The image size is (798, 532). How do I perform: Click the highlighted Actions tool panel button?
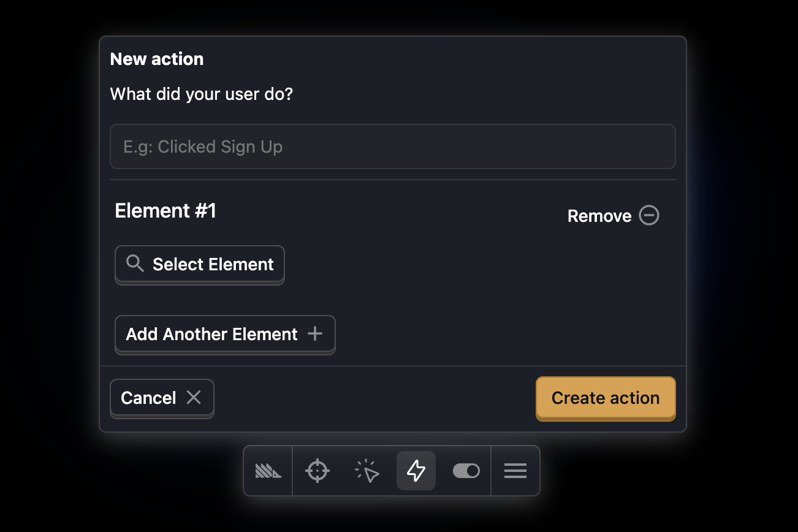416,471
